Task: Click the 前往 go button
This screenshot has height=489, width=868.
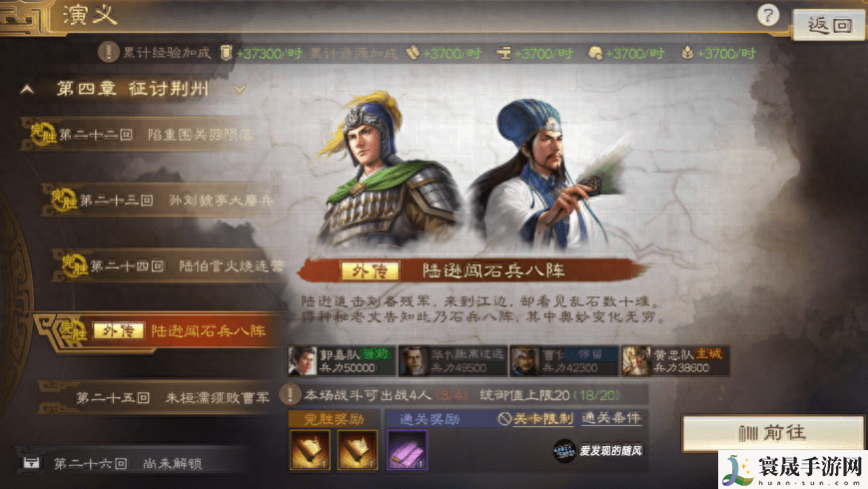Action: pyautogui.click(x=773, y=432)
